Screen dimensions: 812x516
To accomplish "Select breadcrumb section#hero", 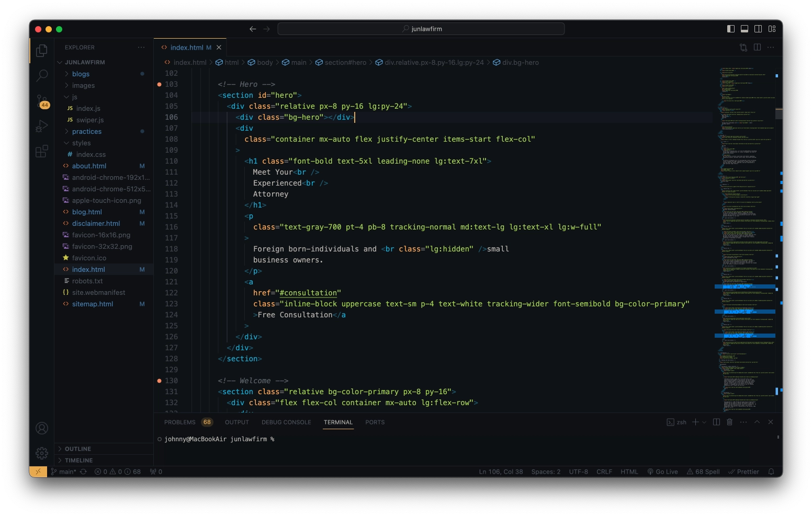I will tap(341, 62).
